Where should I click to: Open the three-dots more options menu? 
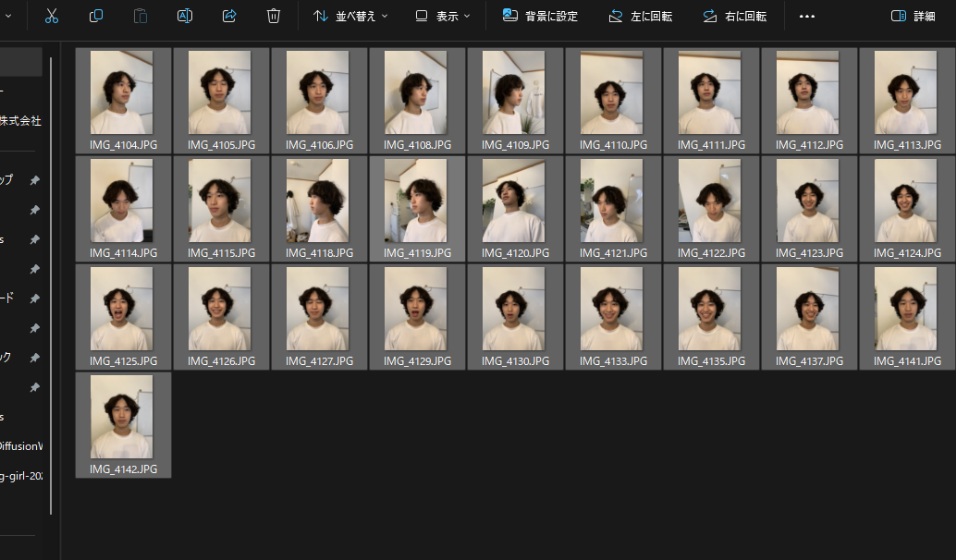point(806,17)
